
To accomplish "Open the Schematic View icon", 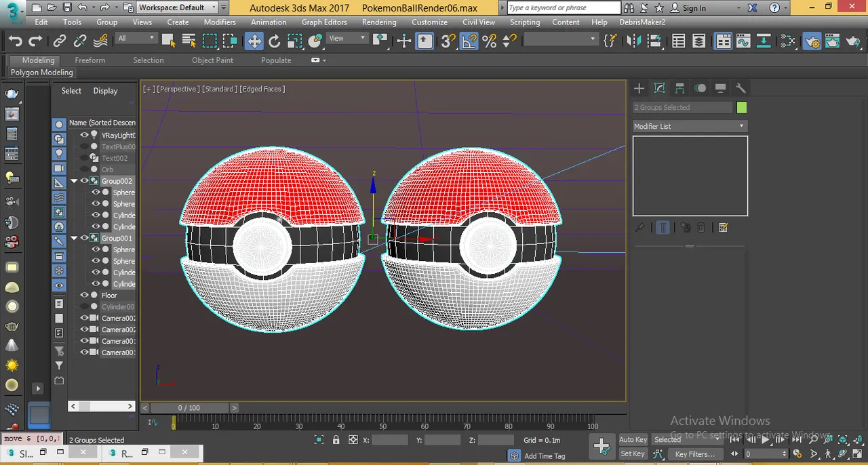I will pyautogui.click(x=764, y=41).
